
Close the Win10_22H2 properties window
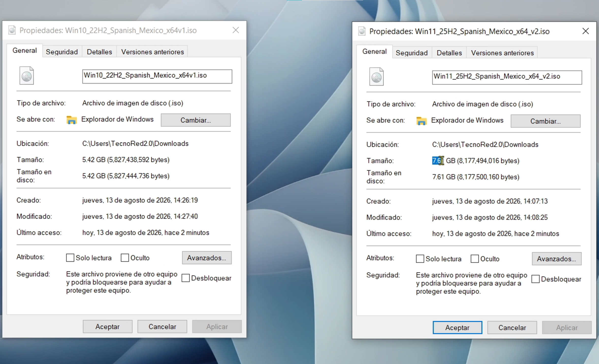236,30
